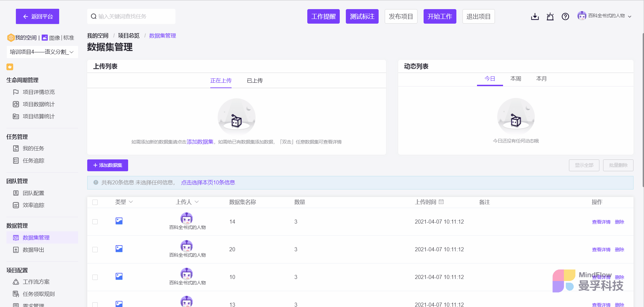Open 工作流方案 in sidebar
This screenshot has height=307, width=644.
coord(36,282)
